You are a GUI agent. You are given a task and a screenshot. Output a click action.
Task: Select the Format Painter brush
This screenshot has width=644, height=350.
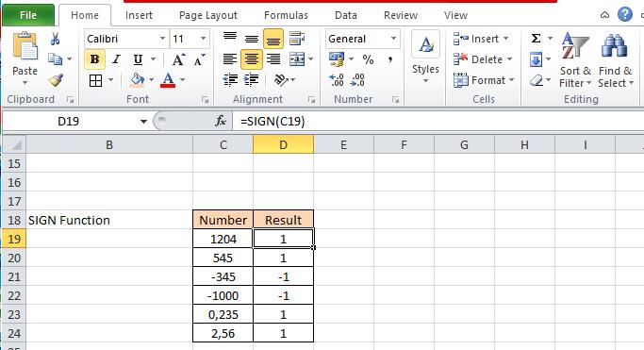pyautogui.click(x=56, y=80)
